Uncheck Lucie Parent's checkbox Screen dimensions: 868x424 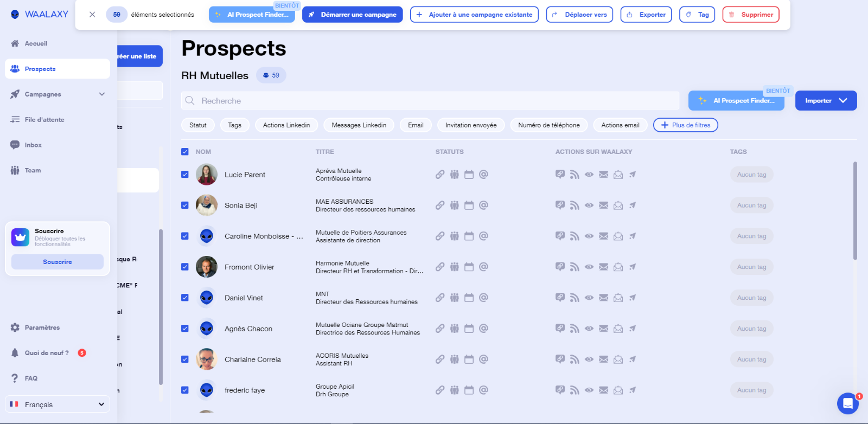[185, 175]
